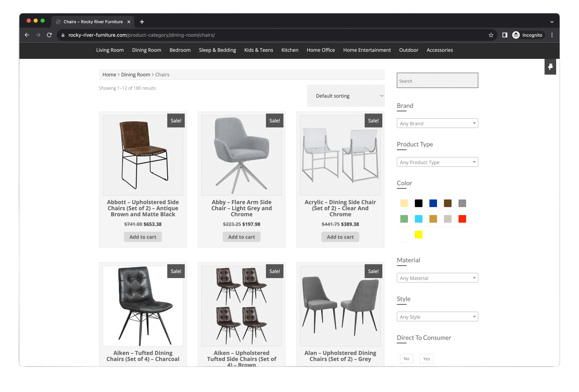The height and width of the screenshot is (392, 579).
Task: Open the Default sorting dropdown
Action: pos(346,96)
